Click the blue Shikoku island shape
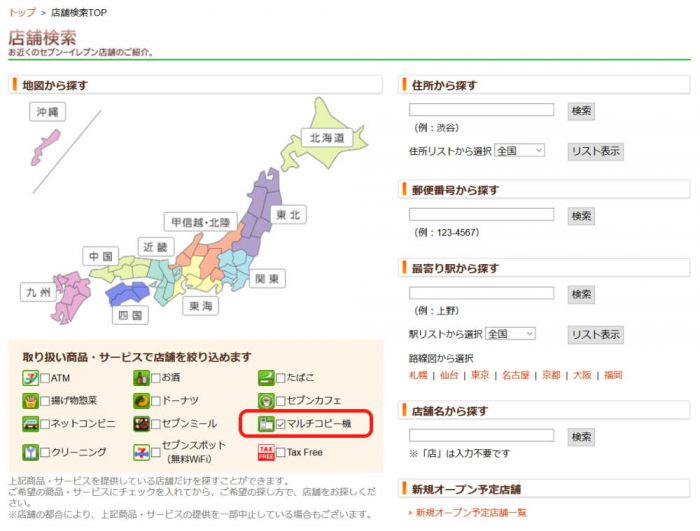 click(x=129, y=293)
